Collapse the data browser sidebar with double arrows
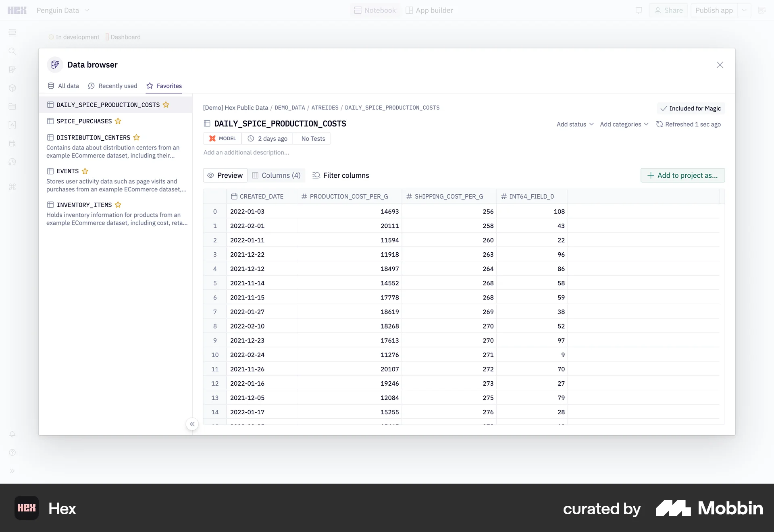 tap(192, 424)
